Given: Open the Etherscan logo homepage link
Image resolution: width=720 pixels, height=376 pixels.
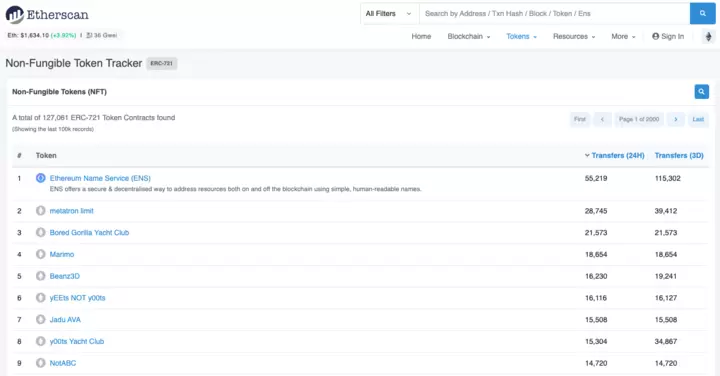Looking at the screenshot, I should (47, 15).
